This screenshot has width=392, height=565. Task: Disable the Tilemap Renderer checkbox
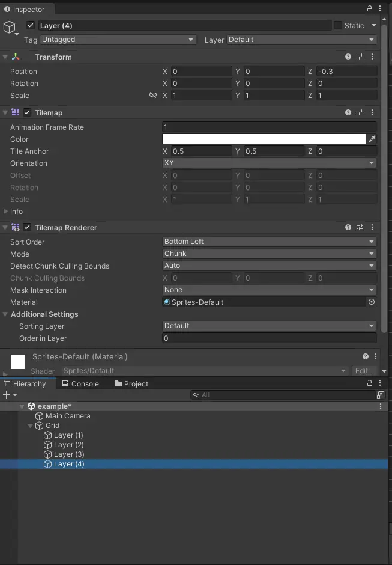[x=27, y=227]
